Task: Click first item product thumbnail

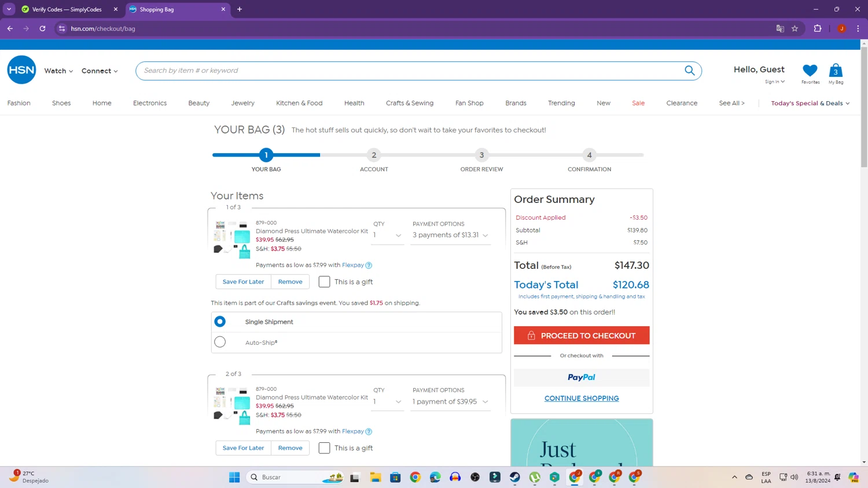Action: pos(232,239)
